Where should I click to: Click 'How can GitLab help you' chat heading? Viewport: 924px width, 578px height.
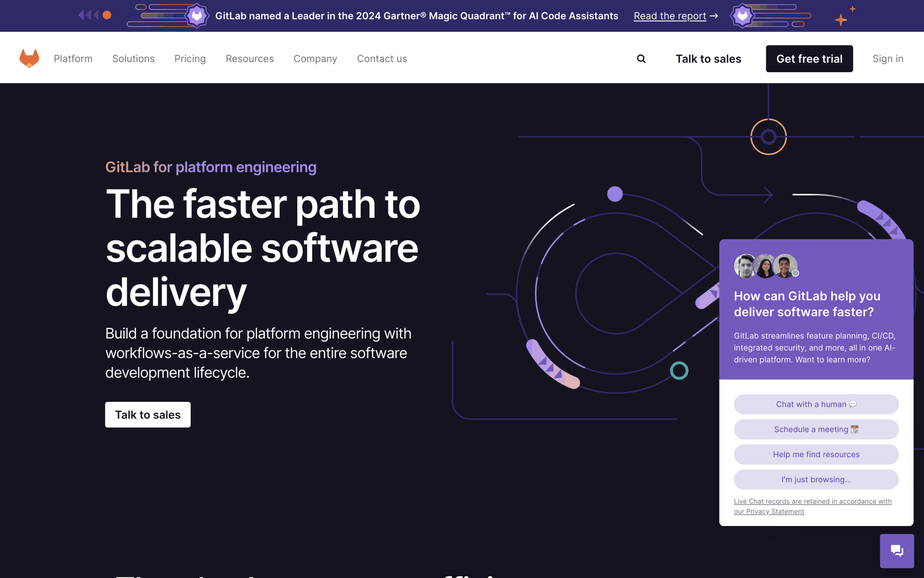[807, 304]
